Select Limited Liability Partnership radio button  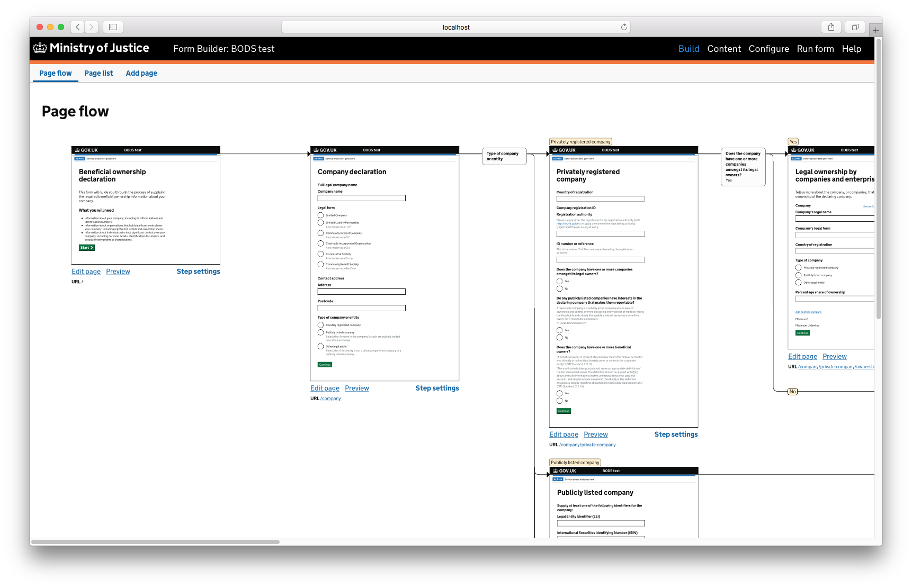[x=320, y=223]
